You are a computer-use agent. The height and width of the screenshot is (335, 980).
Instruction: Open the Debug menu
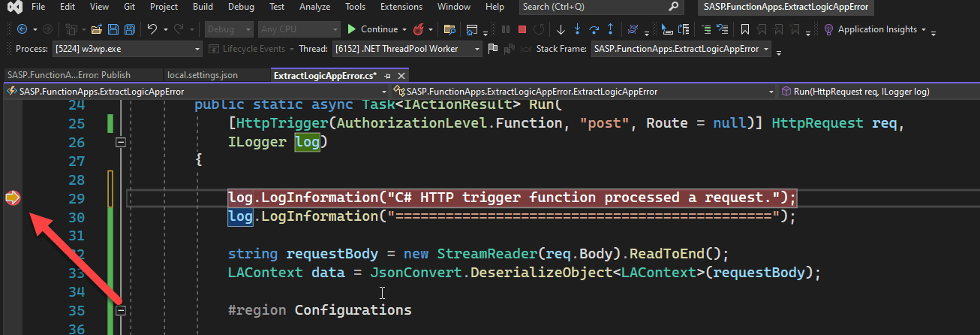click(x=241, y=7)
